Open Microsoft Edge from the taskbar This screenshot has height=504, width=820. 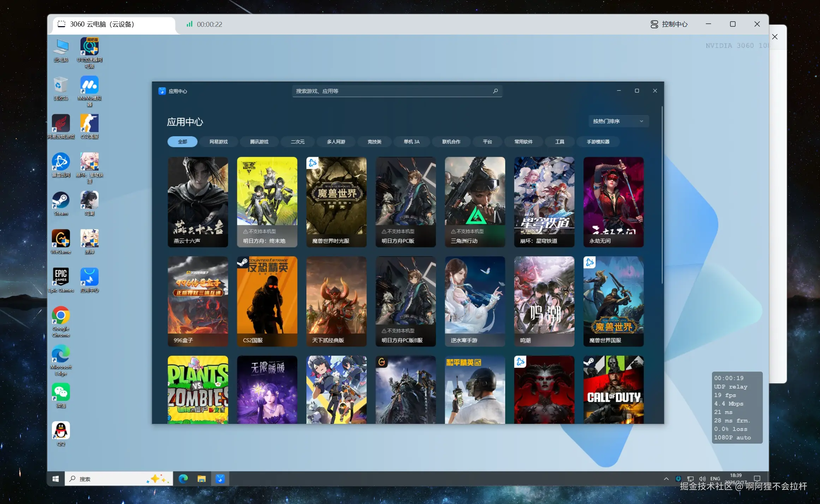tap(183, 479)
